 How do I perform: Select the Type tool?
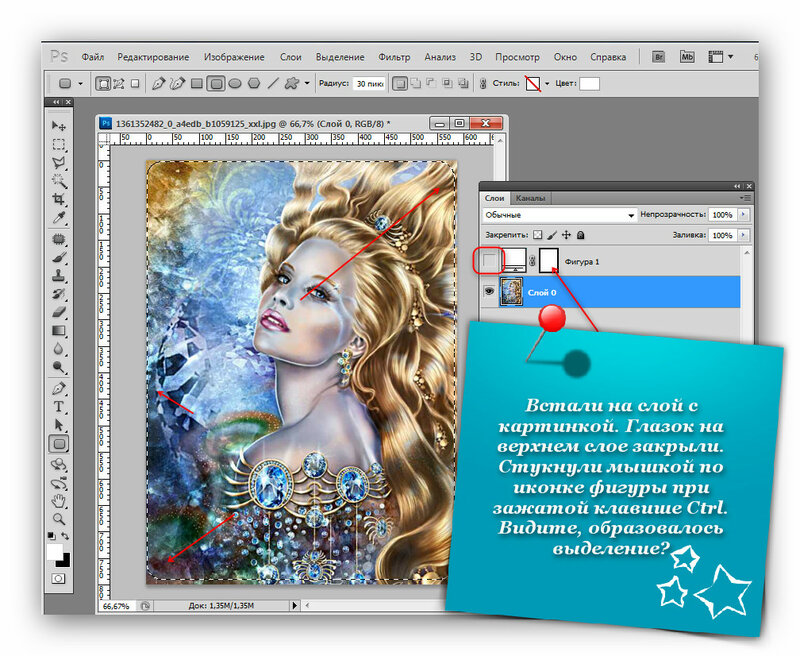pyautogui.click(x=59, y=407)
